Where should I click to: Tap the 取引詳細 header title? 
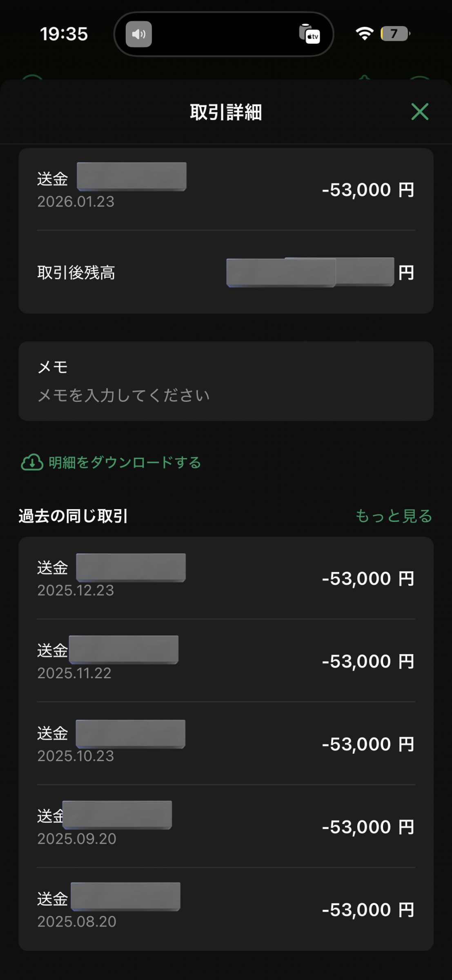(226, 112)
